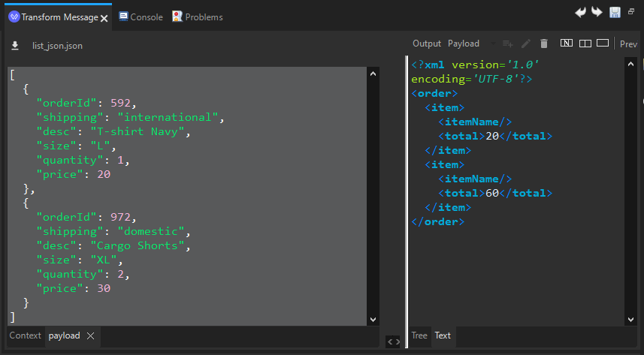Image resolution: width=644 pixels, height=355 pixels.
Task: Select the Transform Message tab
Action: [x=59, y=17]
